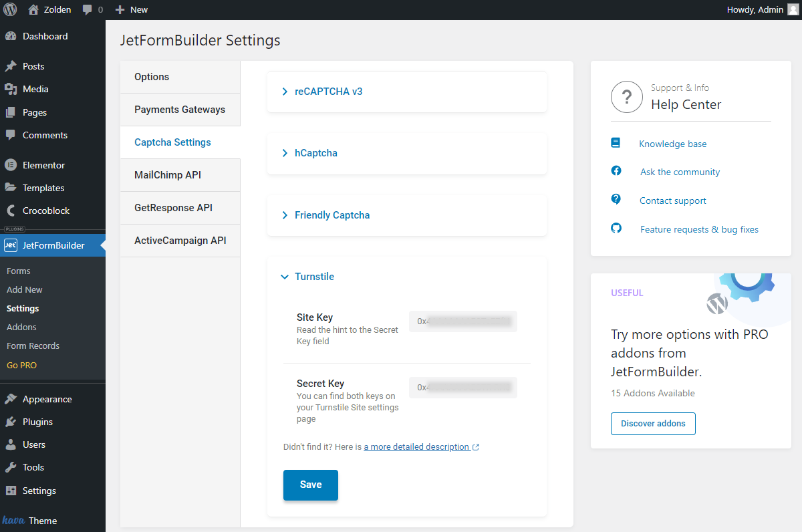
Task: Click the Help Center question mark icon
Action: click(626, 97)
